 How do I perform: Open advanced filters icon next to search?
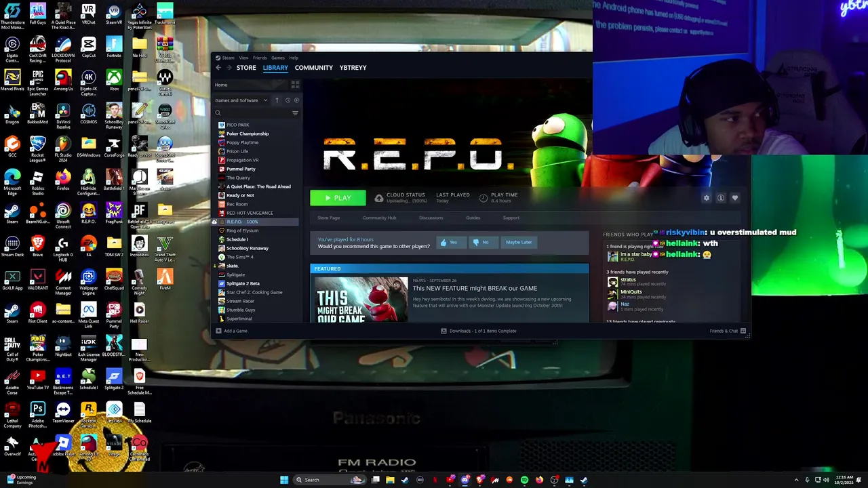coord(295,113)
